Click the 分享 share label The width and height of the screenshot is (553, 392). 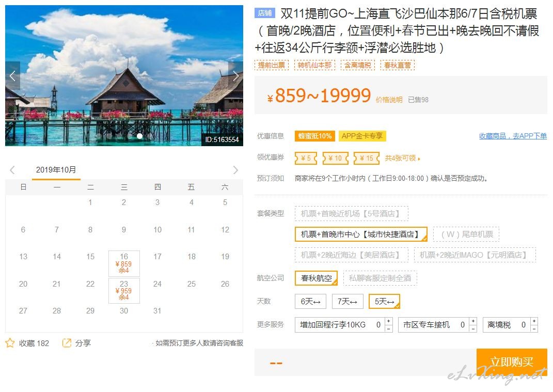[83, 343]
